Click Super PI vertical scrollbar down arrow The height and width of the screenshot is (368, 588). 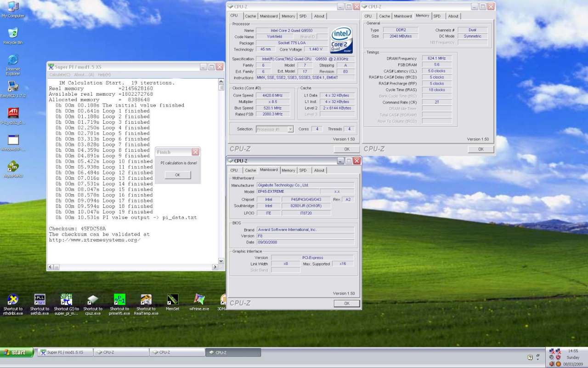tap(222, 261)
